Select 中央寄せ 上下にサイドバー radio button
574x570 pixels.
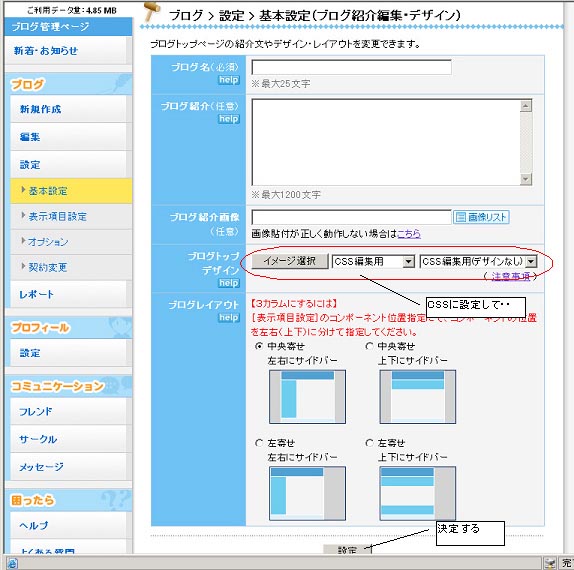(x=369, y=346)
